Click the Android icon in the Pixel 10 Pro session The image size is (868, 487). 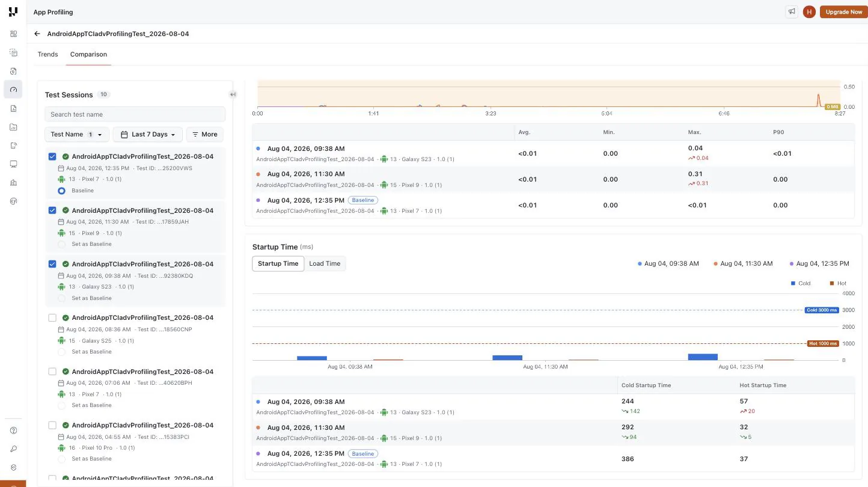coord(61,448)
